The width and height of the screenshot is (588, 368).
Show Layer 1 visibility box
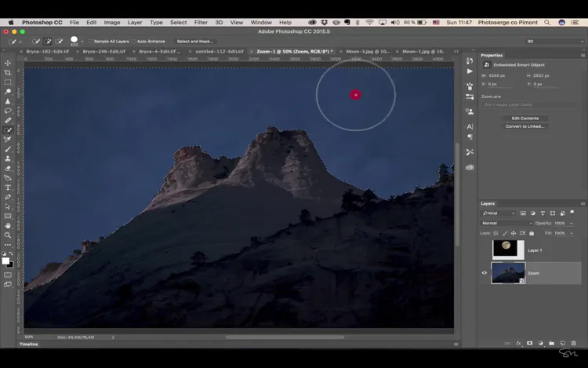tap(485, 250)
